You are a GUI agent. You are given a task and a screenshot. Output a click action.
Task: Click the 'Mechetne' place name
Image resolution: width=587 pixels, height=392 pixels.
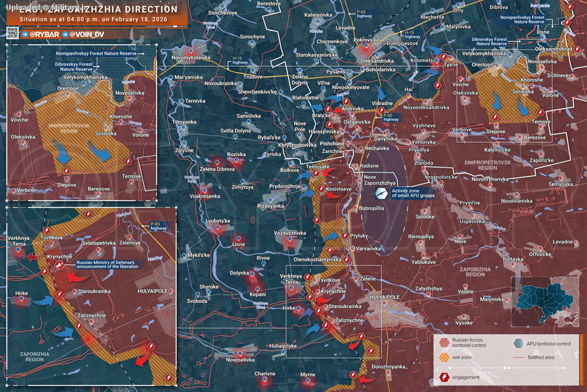pyautogui.click(x=432, y=17)
